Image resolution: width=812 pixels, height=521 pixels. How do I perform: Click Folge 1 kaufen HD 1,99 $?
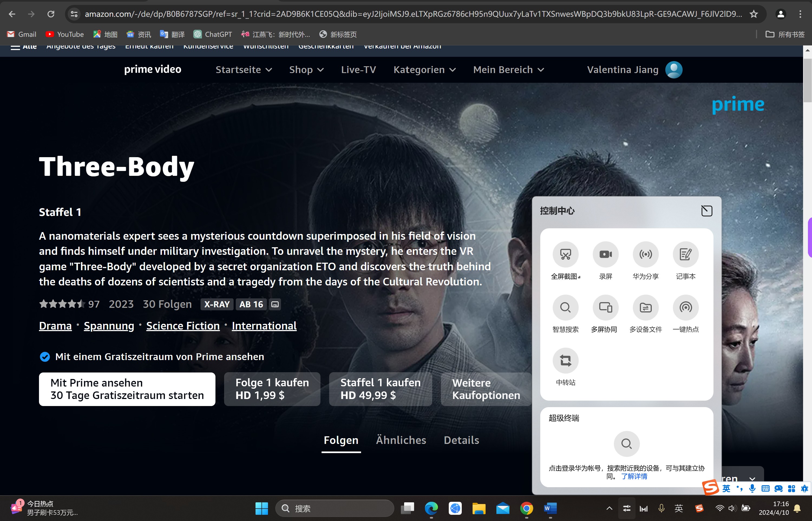point(272,389)
